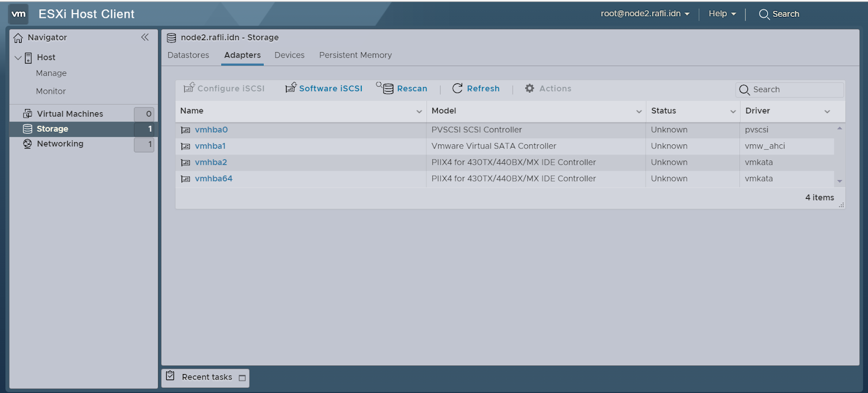Click the VMware vm logo icon
This screenshot has width=868, height=393.
[18, 14]
